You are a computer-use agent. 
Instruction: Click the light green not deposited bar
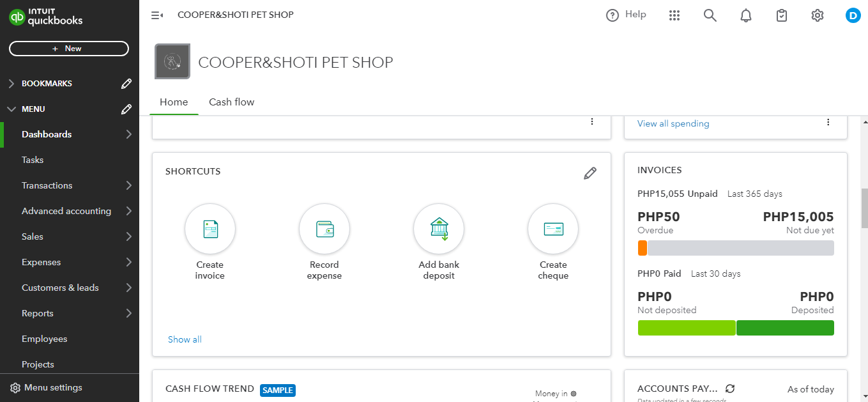tap(687, 328)
